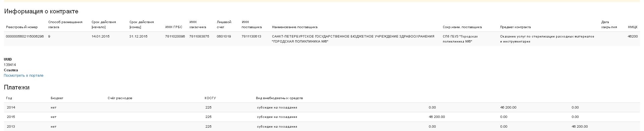Click the 'КОСГУ' column header
The width and height of the screenshot is (644, 131).
coord(210,98)
